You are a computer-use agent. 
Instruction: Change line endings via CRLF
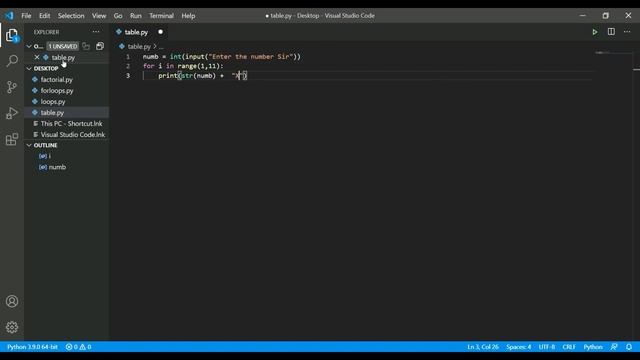[x=569, y=347]
